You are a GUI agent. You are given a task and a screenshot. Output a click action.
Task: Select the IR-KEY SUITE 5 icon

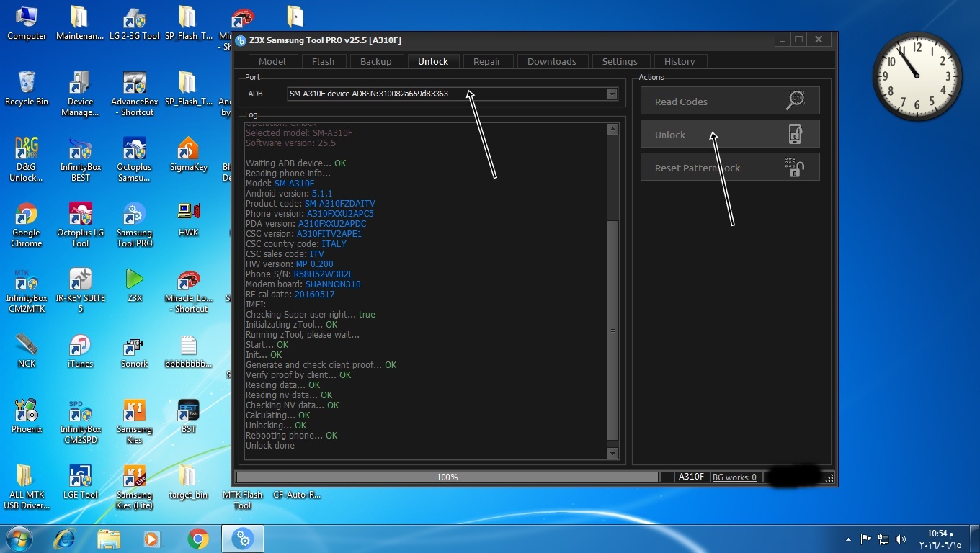pos(80,290)
